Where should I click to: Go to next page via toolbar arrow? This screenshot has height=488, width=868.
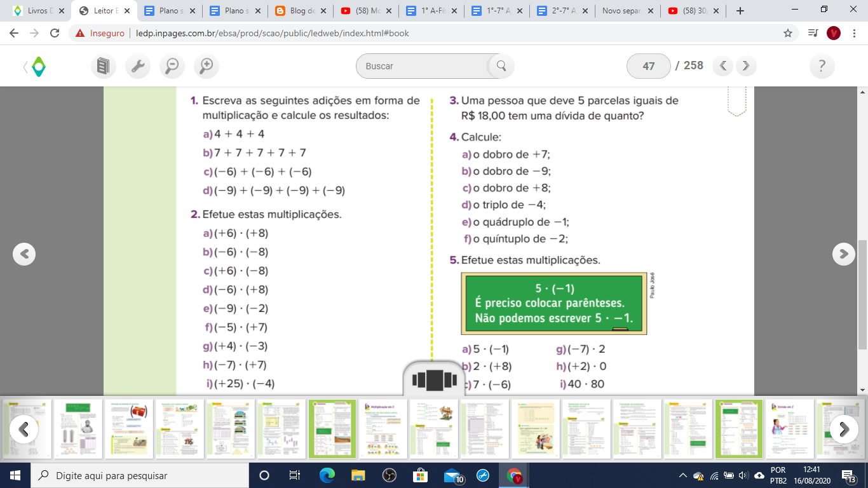point(746,65)
